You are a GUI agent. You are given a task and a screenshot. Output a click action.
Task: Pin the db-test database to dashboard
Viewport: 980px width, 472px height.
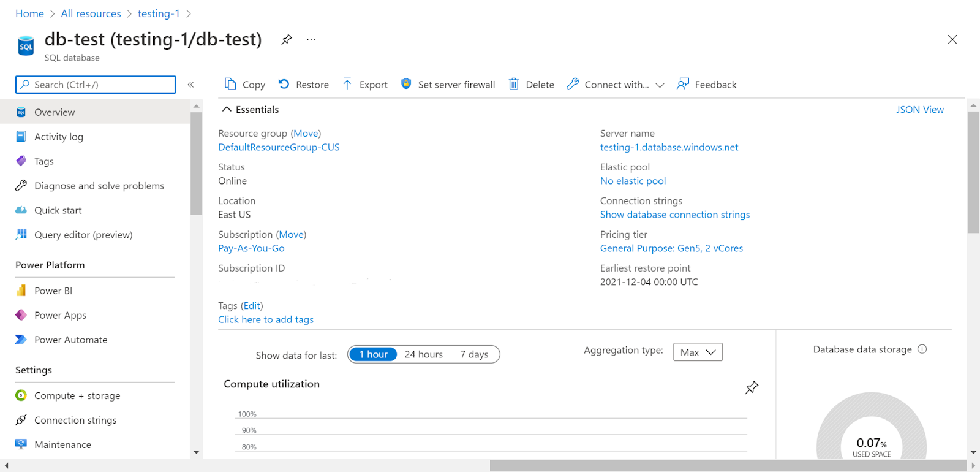click(286, 40)
